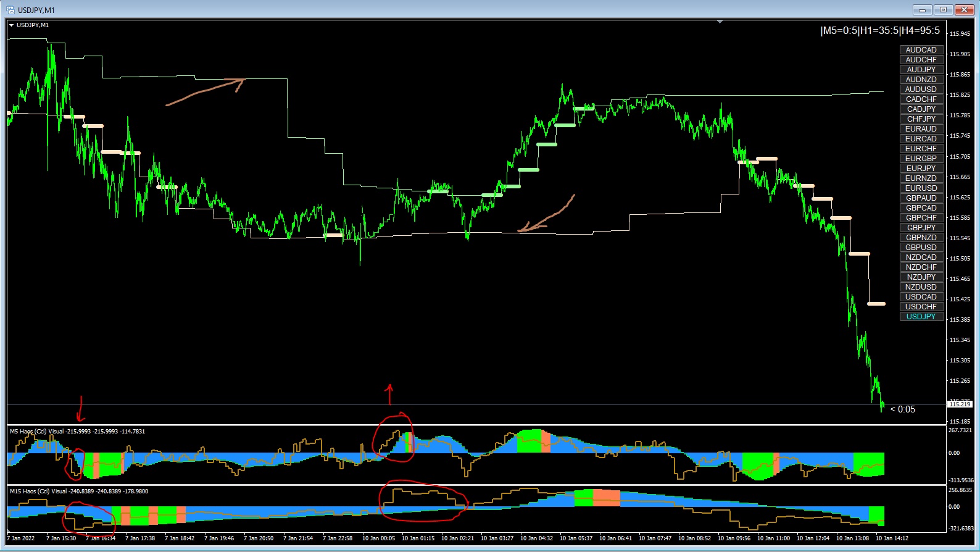Click the brown arrow drawing near upper channel line

click(206, 91)
